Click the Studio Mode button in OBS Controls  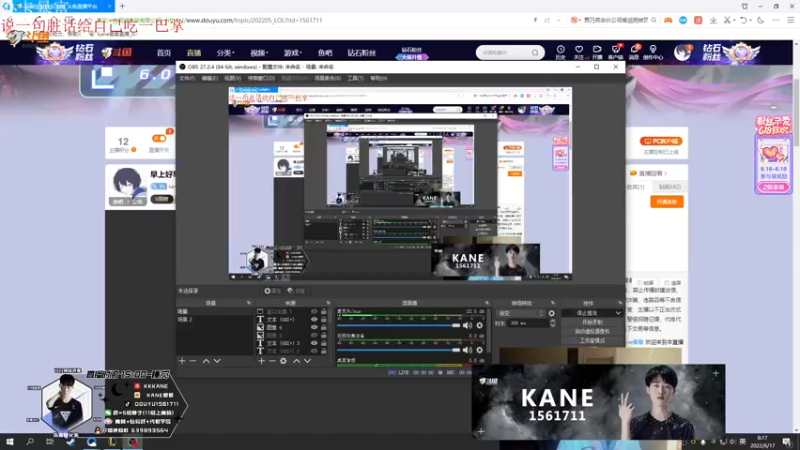click(x=592, y=341)
